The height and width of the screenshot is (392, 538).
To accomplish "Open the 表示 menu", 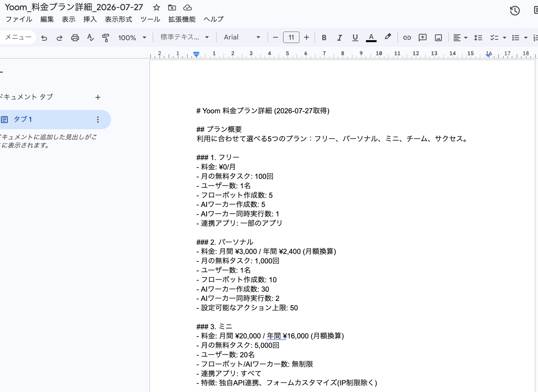I will tap(69, 19).
